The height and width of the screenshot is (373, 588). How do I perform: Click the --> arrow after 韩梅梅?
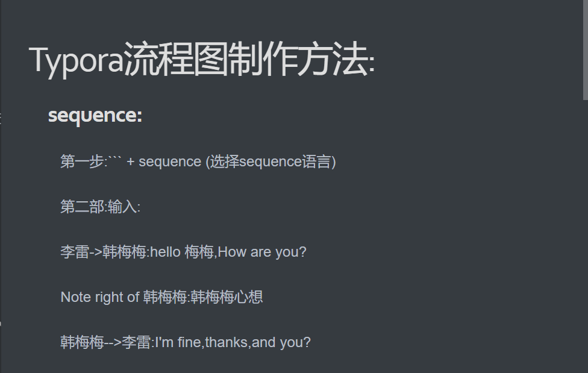tap(113, 342)
